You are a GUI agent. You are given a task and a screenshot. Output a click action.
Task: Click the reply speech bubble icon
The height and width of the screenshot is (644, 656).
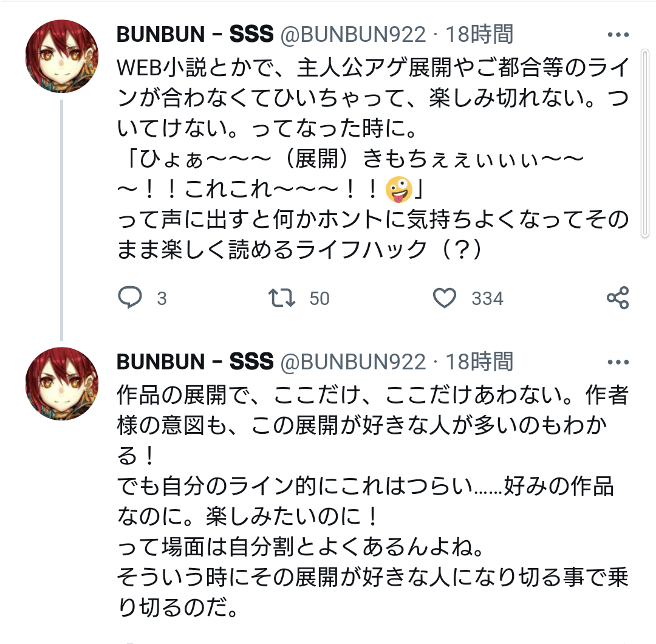pos(129,298)
